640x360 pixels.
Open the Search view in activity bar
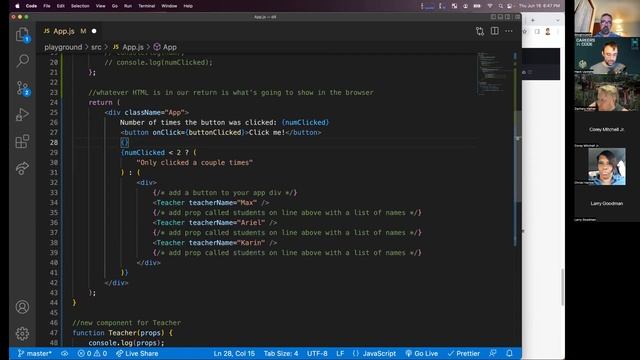pyautogui.click(x=22, y=61)
